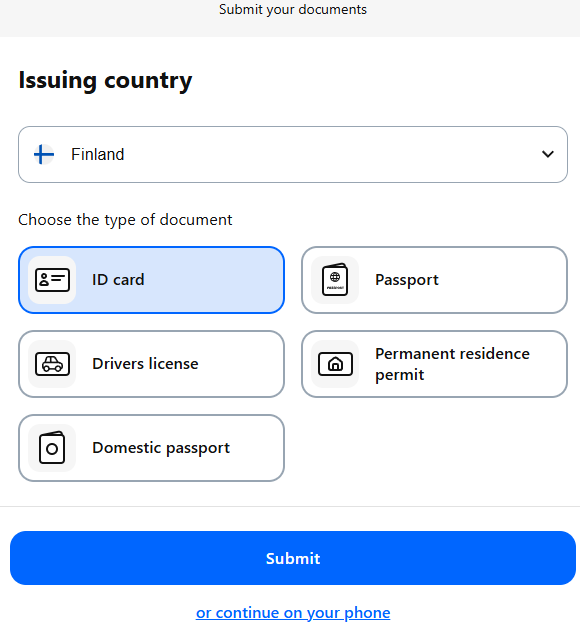The width and height of the screenshot is (580, 638).
Task: Click the Submit button
Action: tap(293, 558)
